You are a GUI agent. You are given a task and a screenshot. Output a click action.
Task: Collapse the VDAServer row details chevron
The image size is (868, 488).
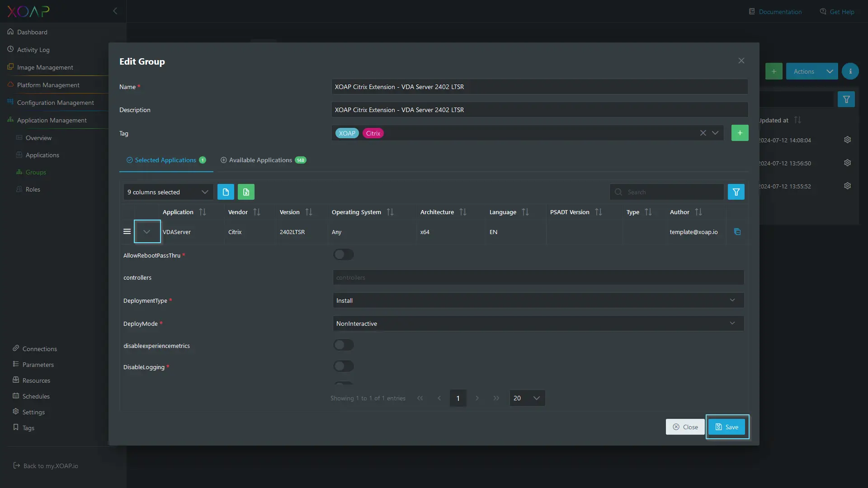pos(147,231)
